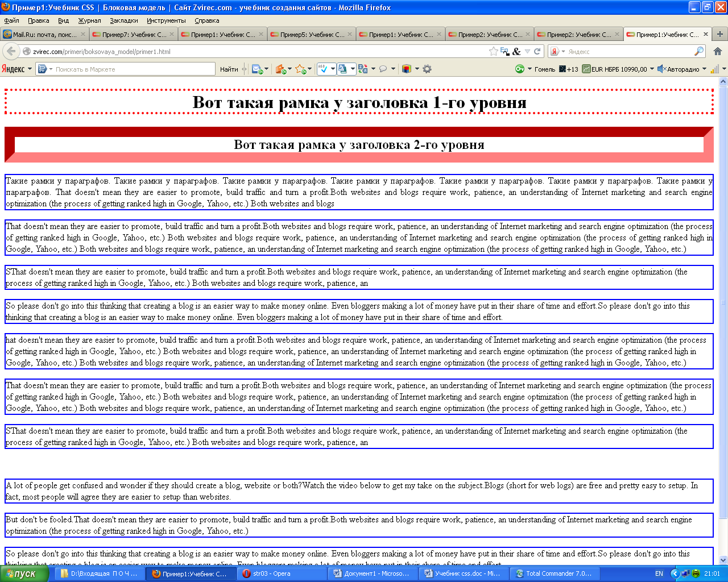
Task: Click the vertical scrollbar up arrow
Action: point(723,81)
